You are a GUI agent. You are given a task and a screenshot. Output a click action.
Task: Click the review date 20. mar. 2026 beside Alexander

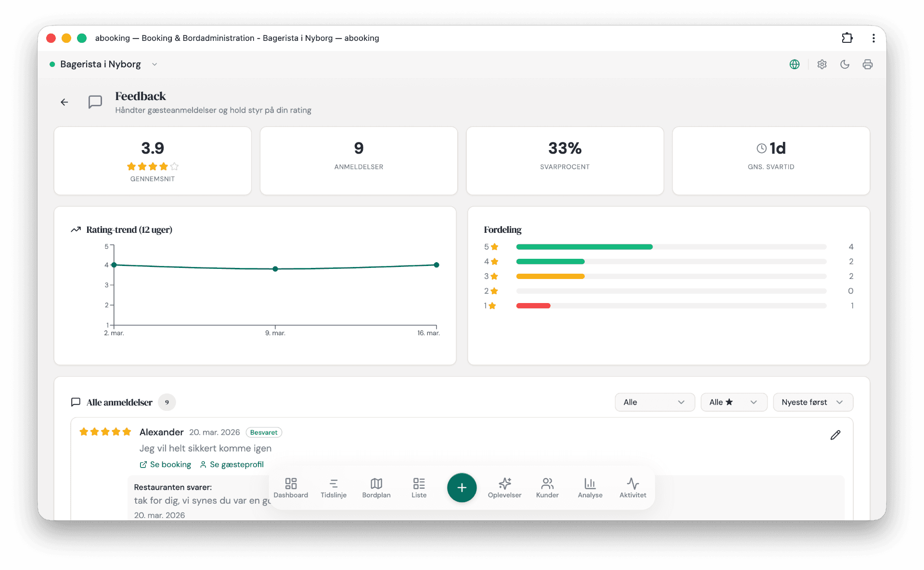pos(215,432)
